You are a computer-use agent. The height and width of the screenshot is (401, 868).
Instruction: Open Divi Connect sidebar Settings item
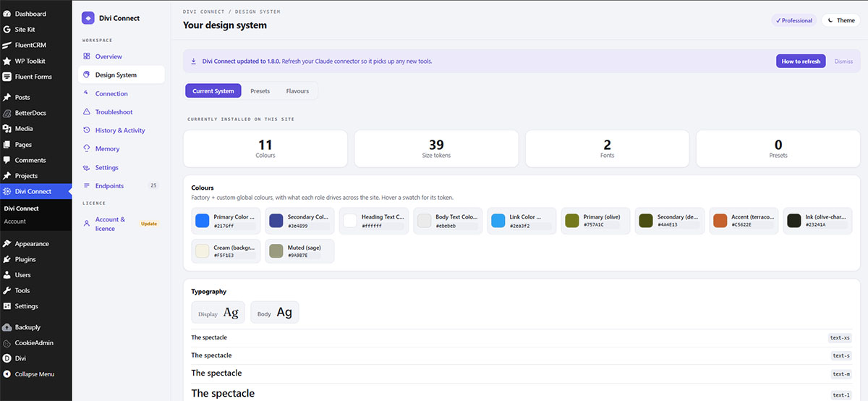(x=122, y=167)
